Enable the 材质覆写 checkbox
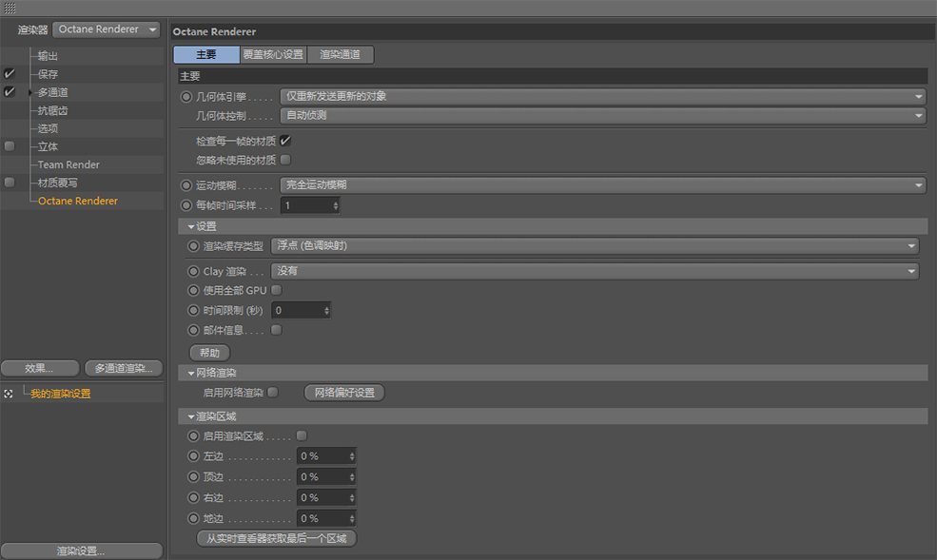The width and height of the screenshot is (937, 560). 10,183
